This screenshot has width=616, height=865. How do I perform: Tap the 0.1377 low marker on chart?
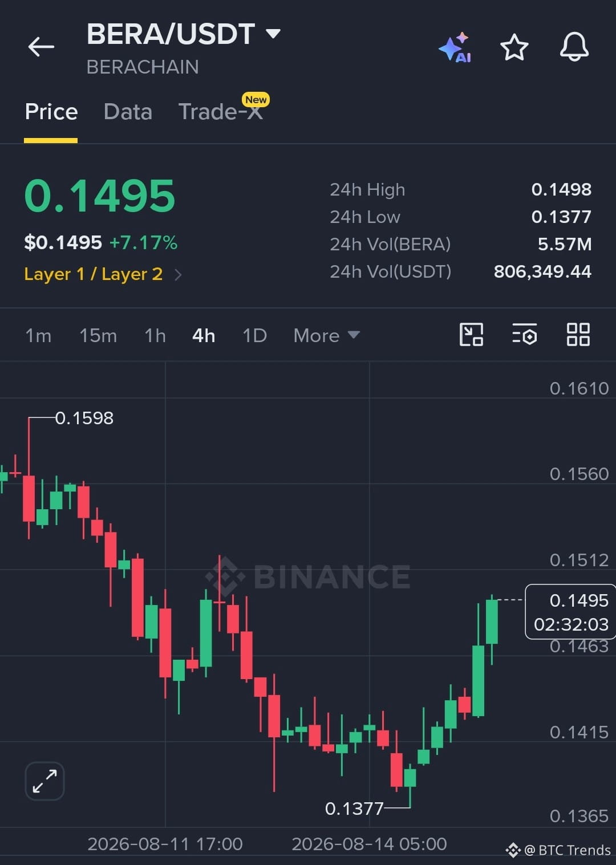354,808
